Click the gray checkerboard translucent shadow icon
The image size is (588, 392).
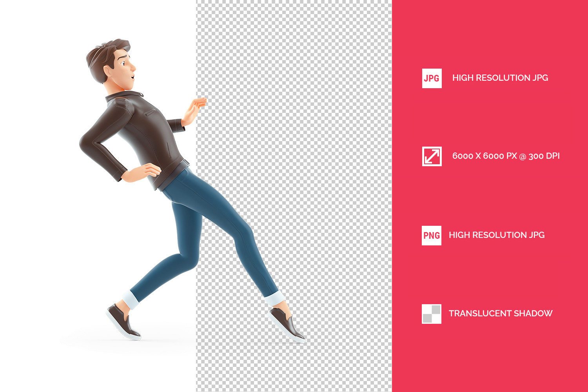(431, 314)
